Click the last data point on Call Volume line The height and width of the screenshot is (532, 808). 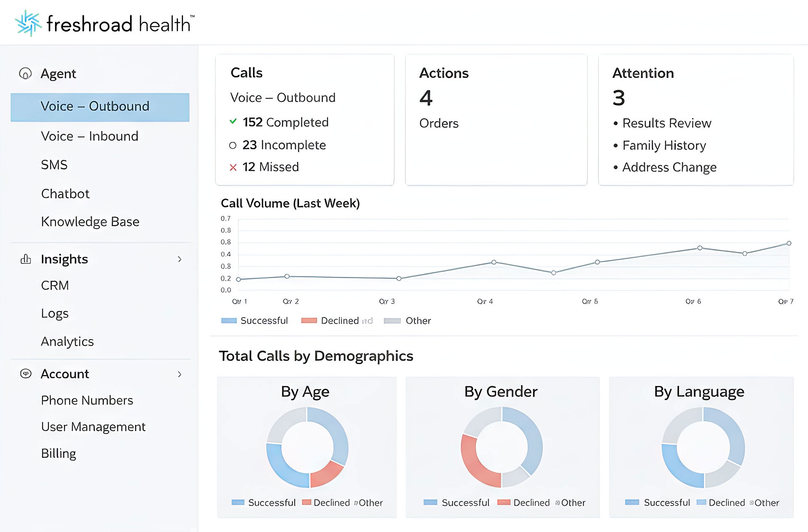(789, 243)
